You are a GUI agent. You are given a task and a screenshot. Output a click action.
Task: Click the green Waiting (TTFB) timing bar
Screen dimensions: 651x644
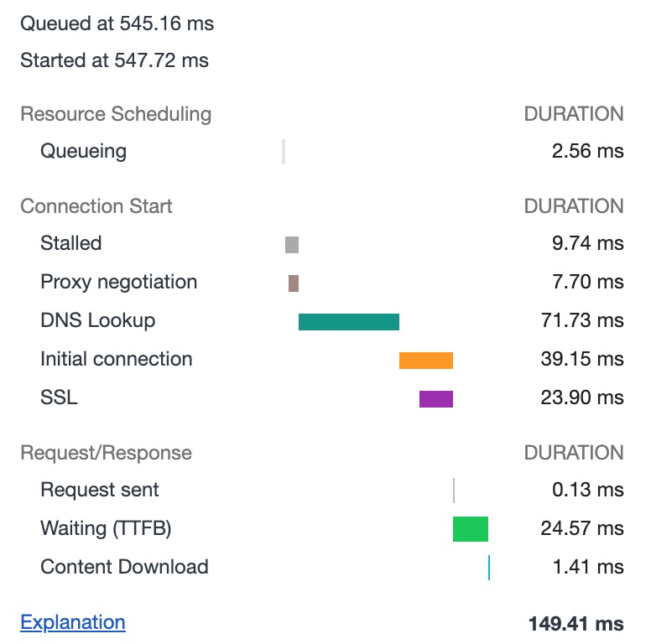471,529
